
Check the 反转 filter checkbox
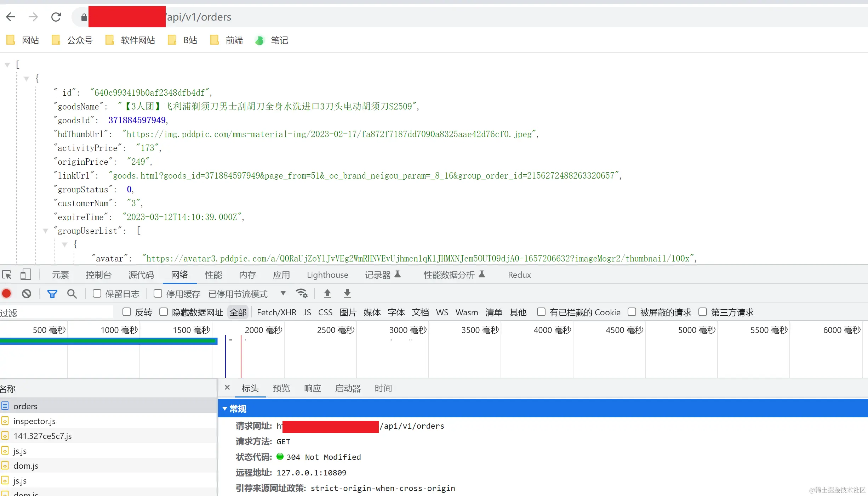coord(126,312)
